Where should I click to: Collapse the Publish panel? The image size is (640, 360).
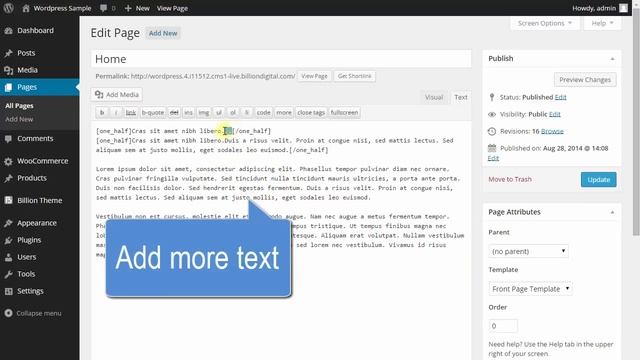point(612,59)
